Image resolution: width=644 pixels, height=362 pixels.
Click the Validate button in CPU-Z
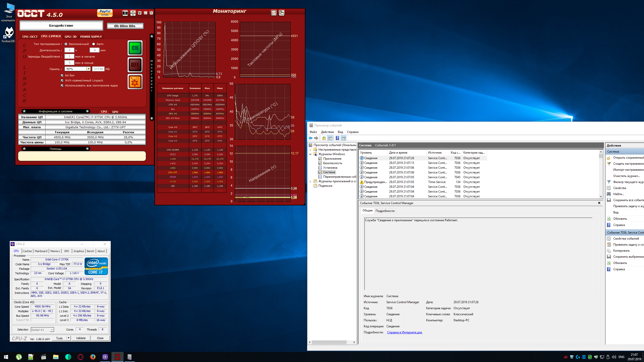point(81,338)
